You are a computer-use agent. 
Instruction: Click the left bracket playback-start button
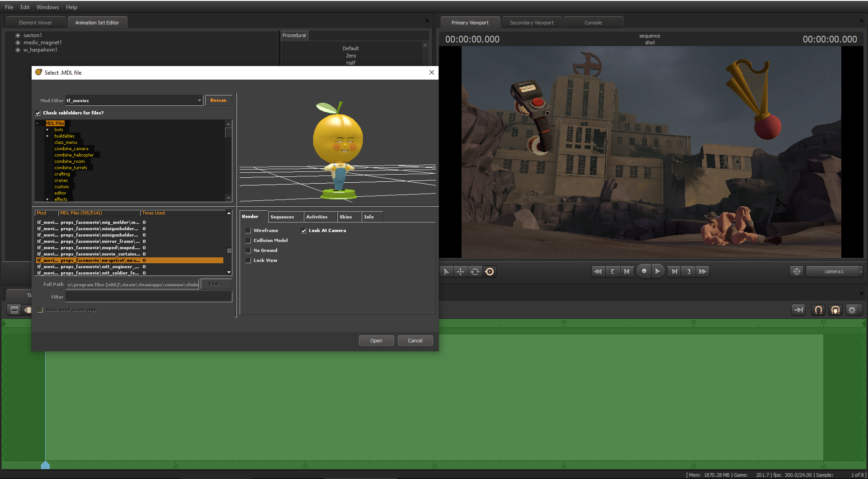tap(613, 271)
